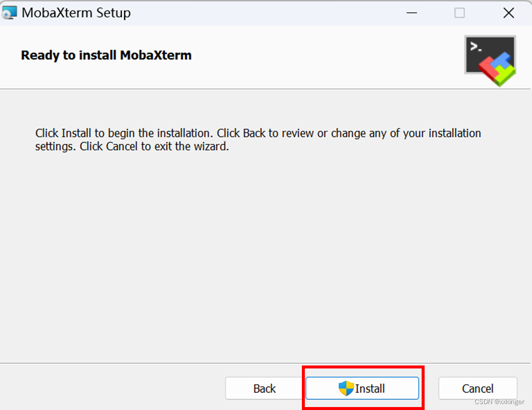Click the disabled maximize window button
The width and height of the screenshot is (532, 410).
point(459,13)
